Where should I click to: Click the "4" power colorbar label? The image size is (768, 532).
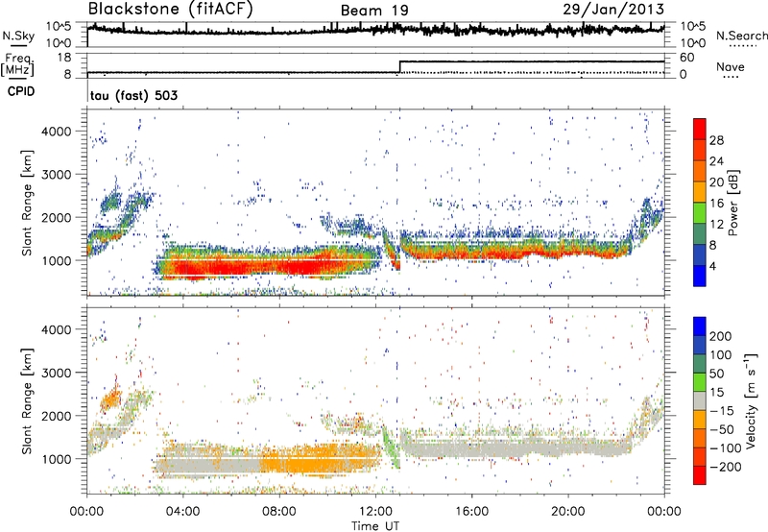713,267
